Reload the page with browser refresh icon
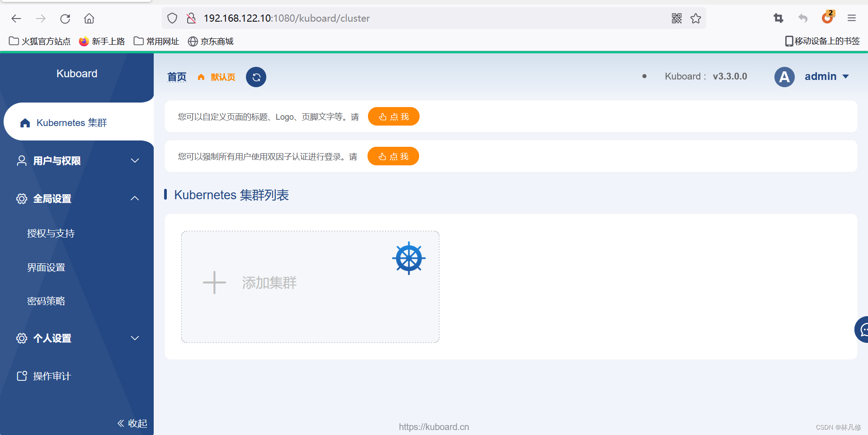 tap(65, 19)
